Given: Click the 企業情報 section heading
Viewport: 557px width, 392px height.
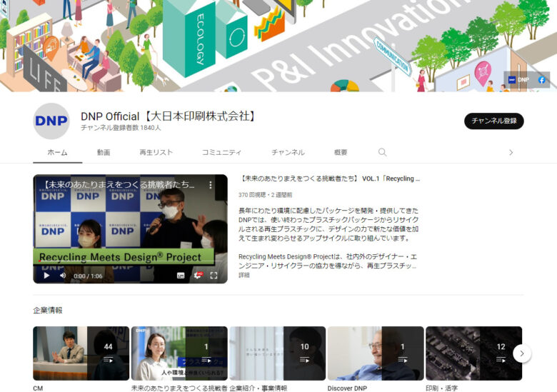Looking at the screenshot, I should point(48,311).
